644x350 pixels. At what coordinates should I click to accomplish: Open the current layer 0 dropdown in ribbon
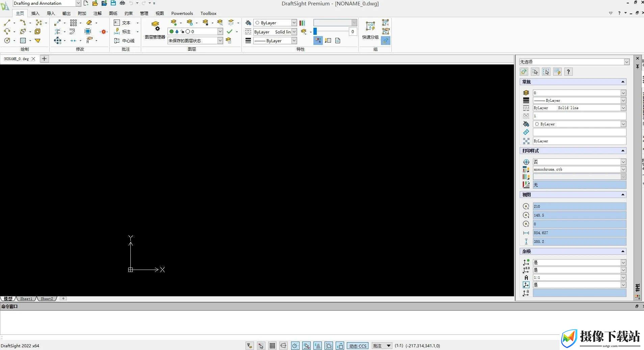220,31
